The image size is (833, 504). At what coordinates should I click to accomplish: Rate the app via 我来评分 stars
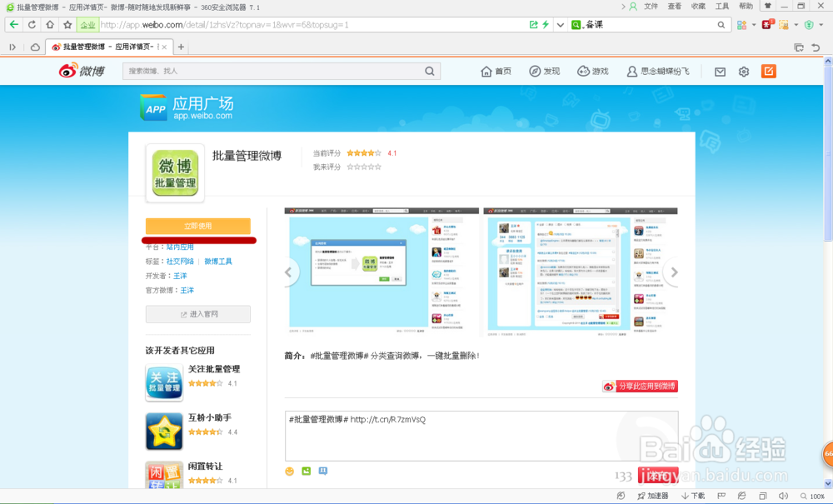click(x=364, y=167)
